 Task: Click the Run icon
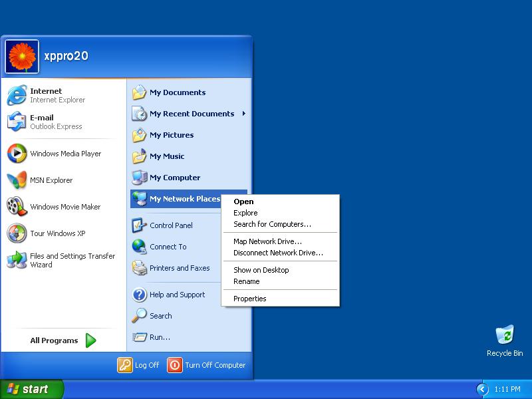pos(139,337)
